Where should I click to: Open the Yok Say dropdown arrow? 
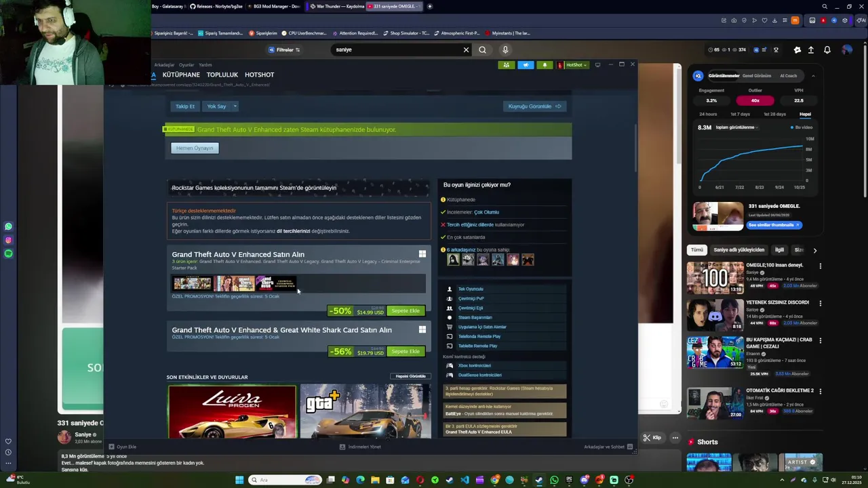click(x=235, y=106)
